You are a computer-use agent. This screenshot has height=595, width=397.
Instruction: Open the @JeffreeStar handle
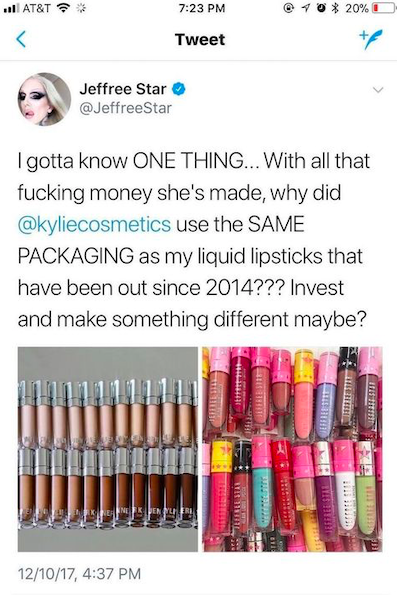[125, 109]
